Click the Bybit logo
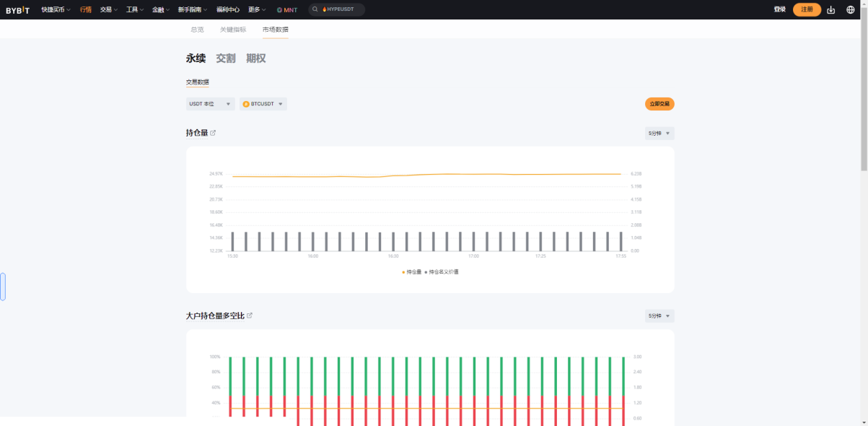 tap(18, 10)
